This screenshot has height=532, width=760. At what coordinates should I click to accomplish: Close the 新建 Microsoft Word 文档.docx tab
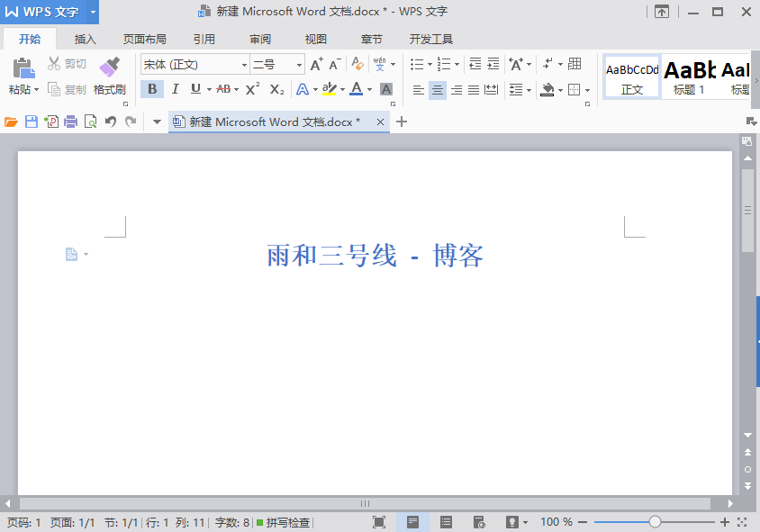[x=381, y=122]
